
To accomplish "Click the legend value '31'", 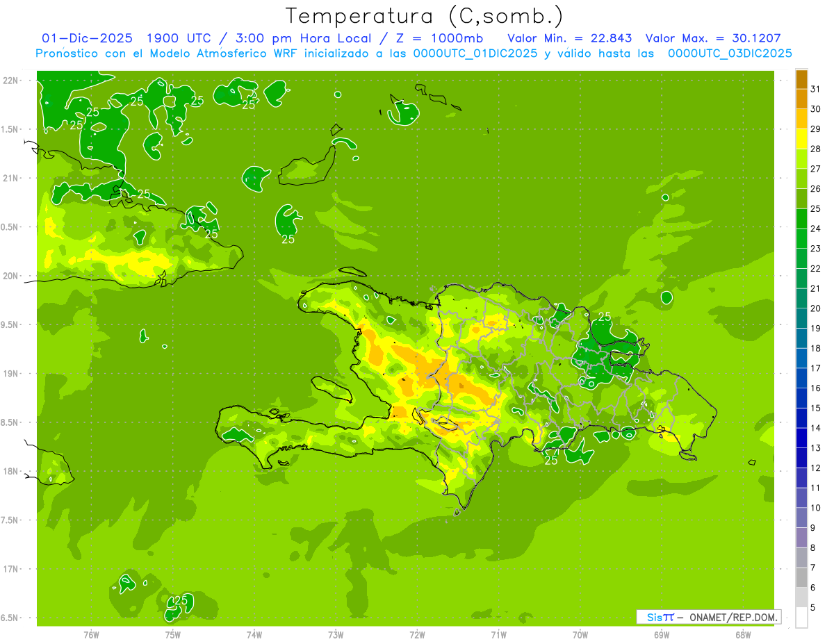I will 816,89.
